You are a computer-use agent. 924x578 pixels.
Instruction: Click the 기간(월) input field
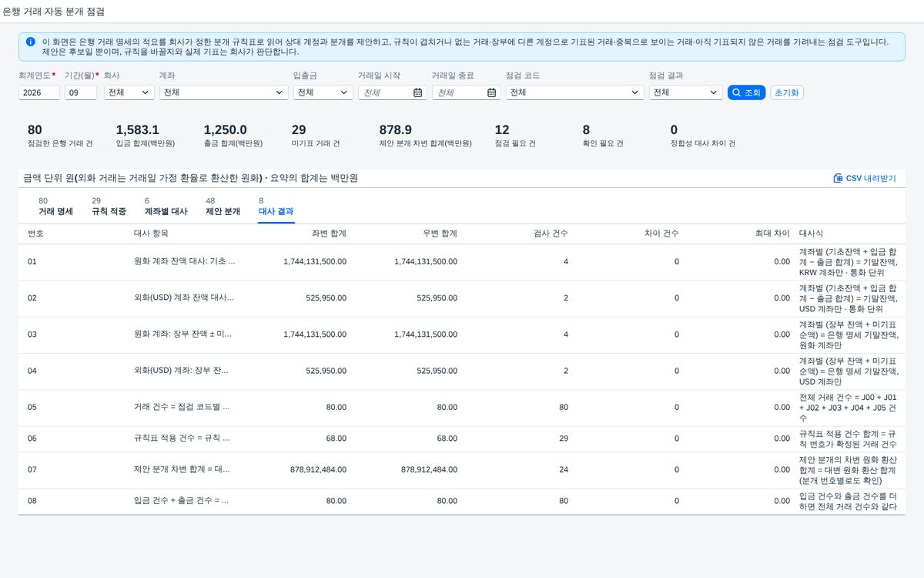point(81,92)
